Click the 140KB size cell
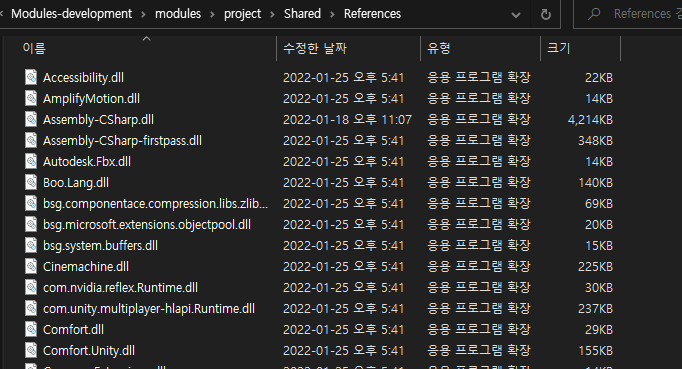This screenshot has height=369, width=682. point(595,183)
